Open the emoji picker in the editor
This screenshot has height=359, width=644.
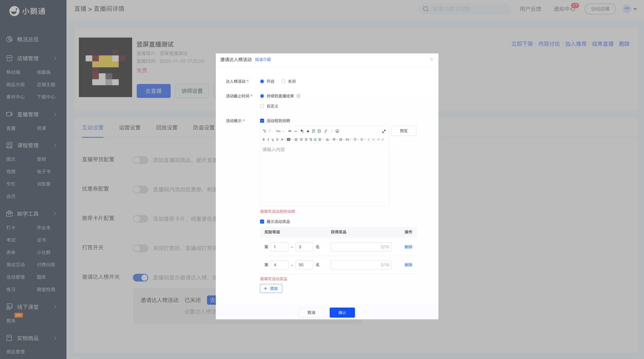[337, 131]
